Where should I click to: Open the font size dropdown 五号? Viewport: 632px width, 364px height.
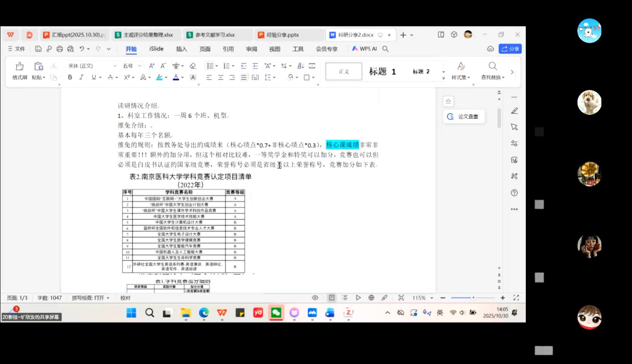click(132, 66)
